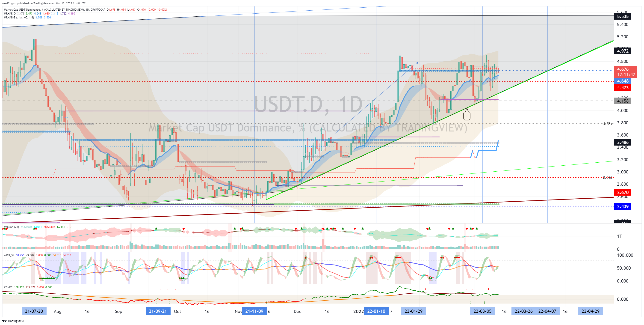Click the 2022 year label on time axis
The image size is (644, 325).
point(358,311)
